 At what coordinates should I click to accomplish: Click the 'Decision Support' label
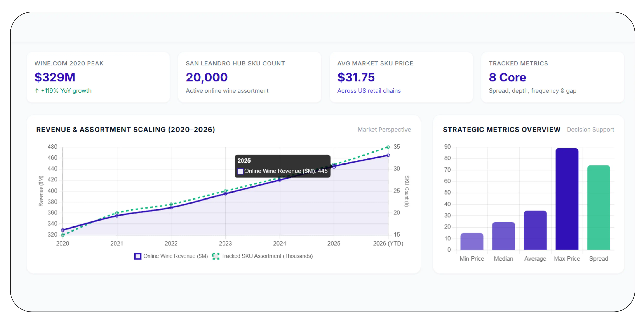[590, 129]
